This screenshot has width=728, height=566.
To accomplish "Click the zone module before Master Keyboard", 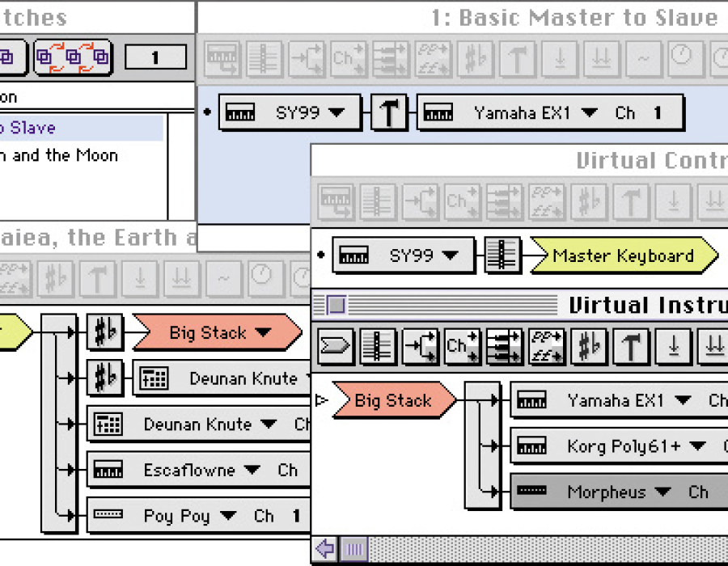I will (502, 256).
